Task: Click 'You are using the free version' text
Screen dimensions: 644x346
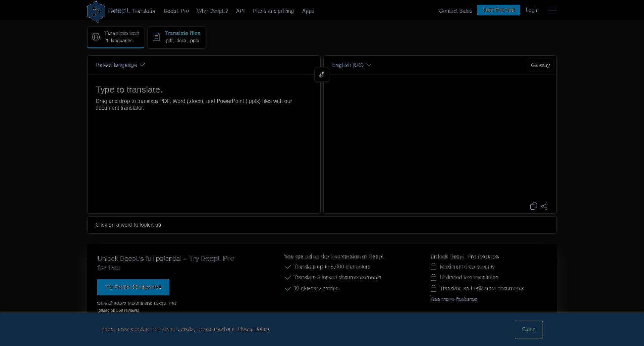Action: pyautogui.click(x=334, y=256)
